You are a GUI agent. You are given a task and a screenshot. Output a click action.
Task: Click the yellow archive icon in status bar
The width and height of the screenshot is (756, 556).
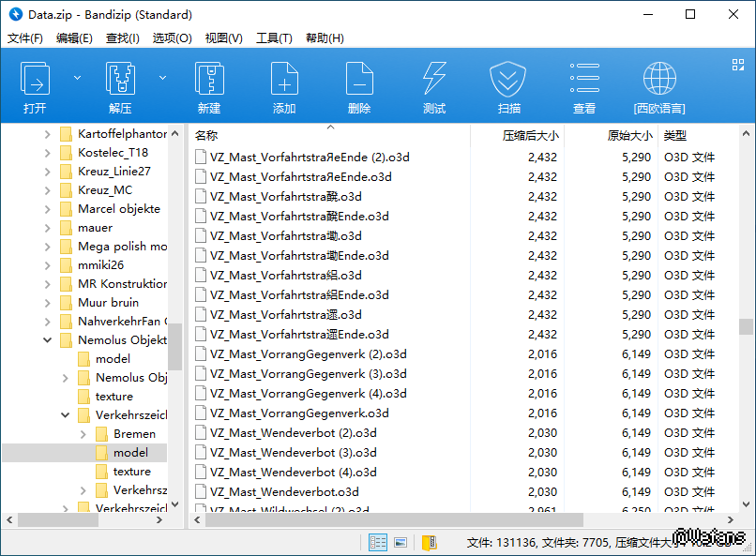429,542
